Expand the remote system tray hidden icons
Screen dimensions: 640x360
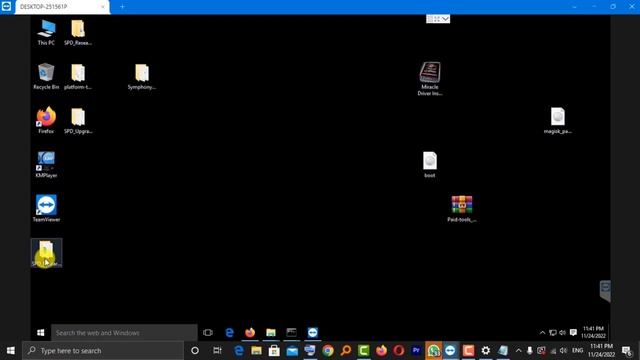(x=542, y=333)
